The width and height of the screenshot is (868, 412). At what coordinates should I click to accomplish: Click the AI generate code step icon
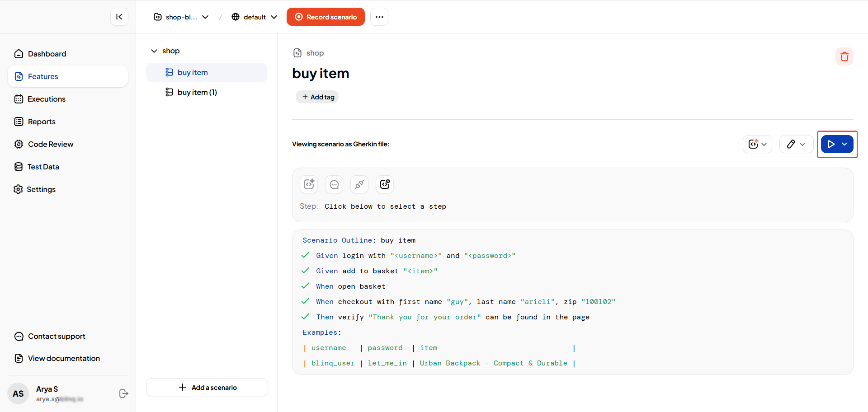309,184
